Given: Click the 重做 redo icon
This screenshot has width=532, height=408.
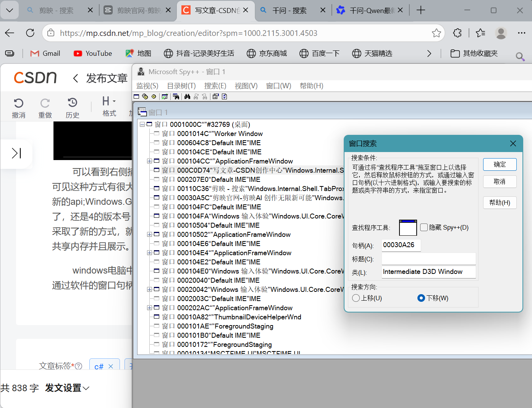Looking at the screenshot, I should click(45, 103).
